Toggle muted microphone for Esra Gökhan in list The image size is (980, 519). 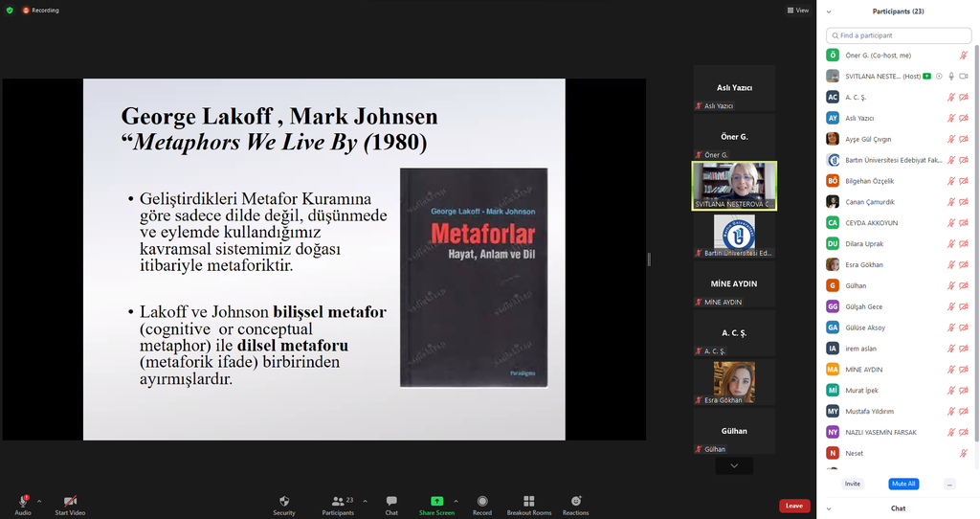tap(951, 264)
